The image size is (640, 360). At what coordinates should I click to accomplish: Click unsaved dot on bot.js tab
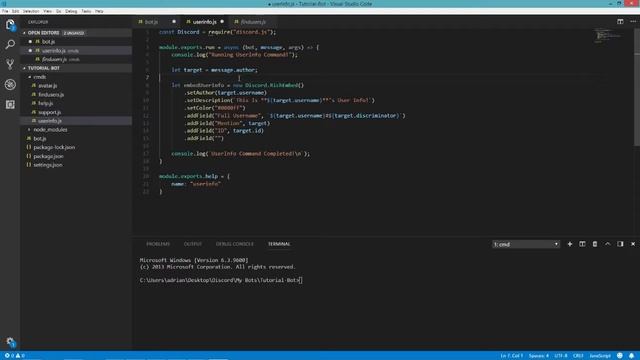(174, 22)
